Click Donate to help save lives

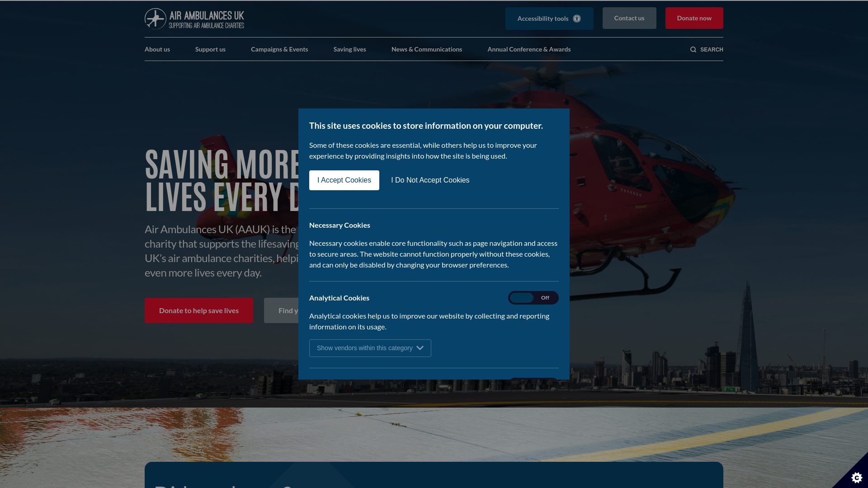click(199, 310)
